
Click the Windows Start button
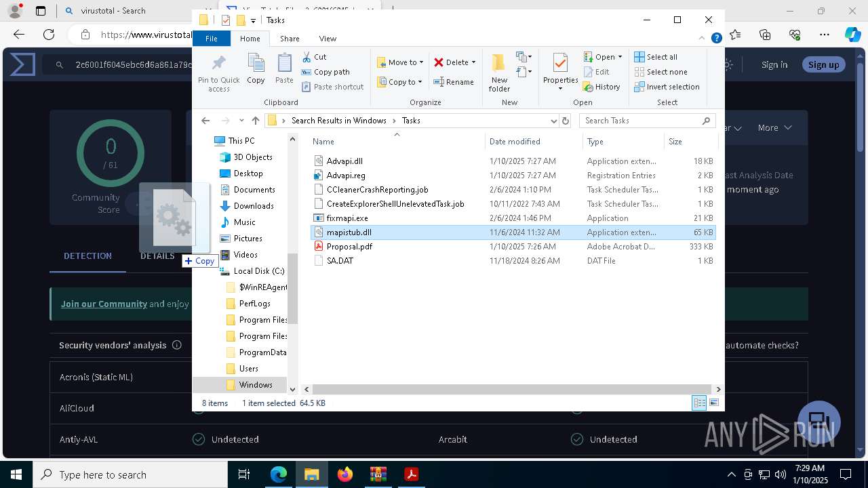tap(16, 474)
